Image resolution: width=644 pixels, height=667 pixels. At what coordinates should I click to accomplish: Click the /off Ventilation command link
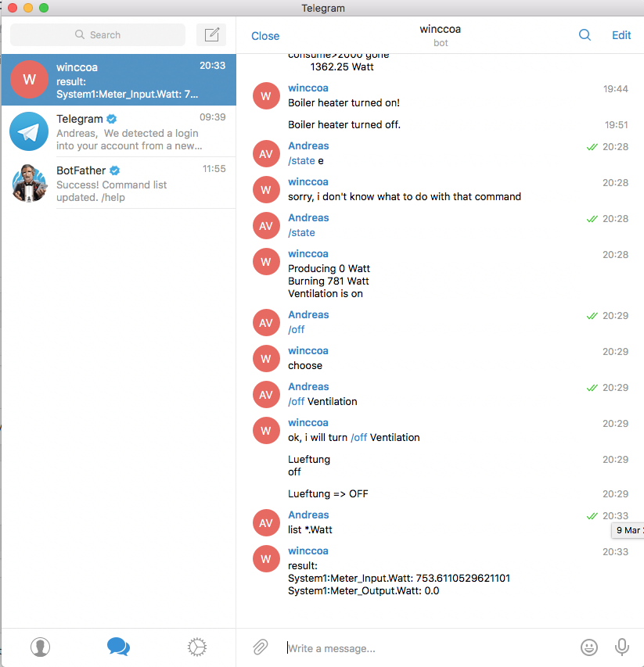(297, 402)
